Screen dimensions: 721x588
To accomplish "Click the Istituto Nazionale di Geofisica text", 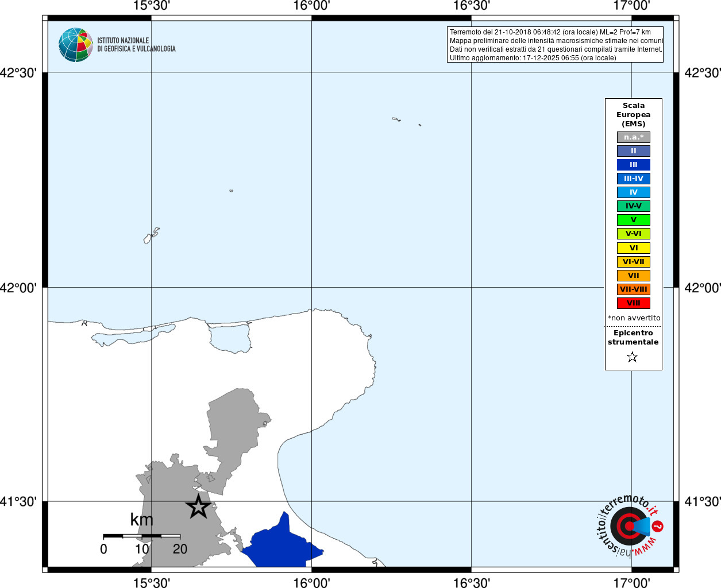I will pyautogui.click(x=136, y=45).
